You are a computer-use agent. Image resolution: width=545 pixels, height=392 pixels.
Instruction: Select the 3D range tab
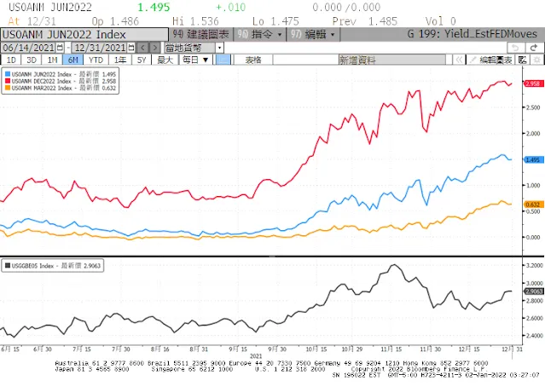(x=32, y=60)
